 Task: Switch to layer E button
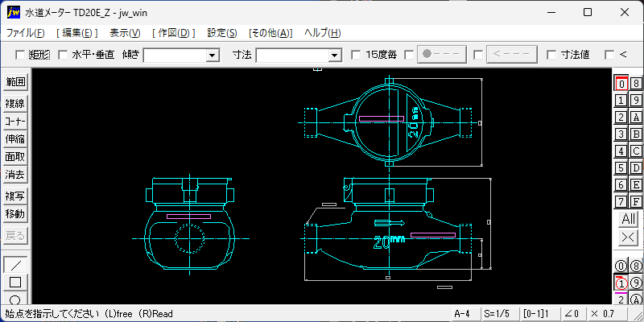tap(636, 185)
